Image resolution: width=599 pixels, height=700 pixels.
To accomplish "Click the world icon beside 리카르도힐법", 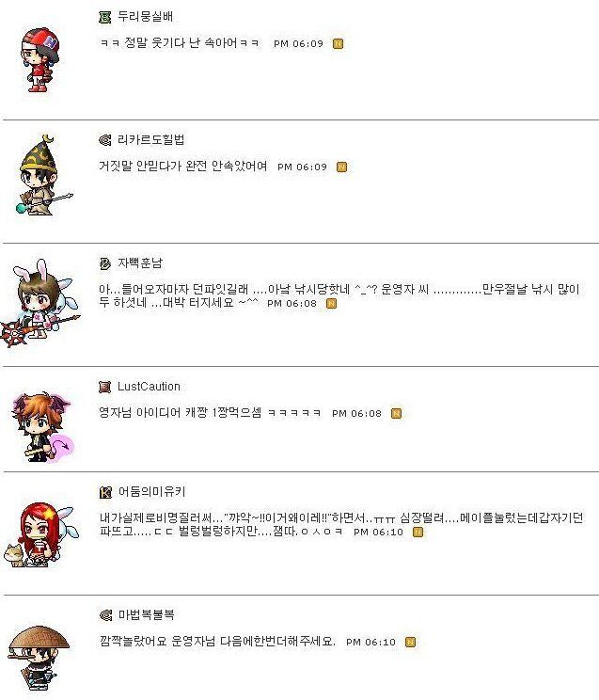I will click(104, 140).
